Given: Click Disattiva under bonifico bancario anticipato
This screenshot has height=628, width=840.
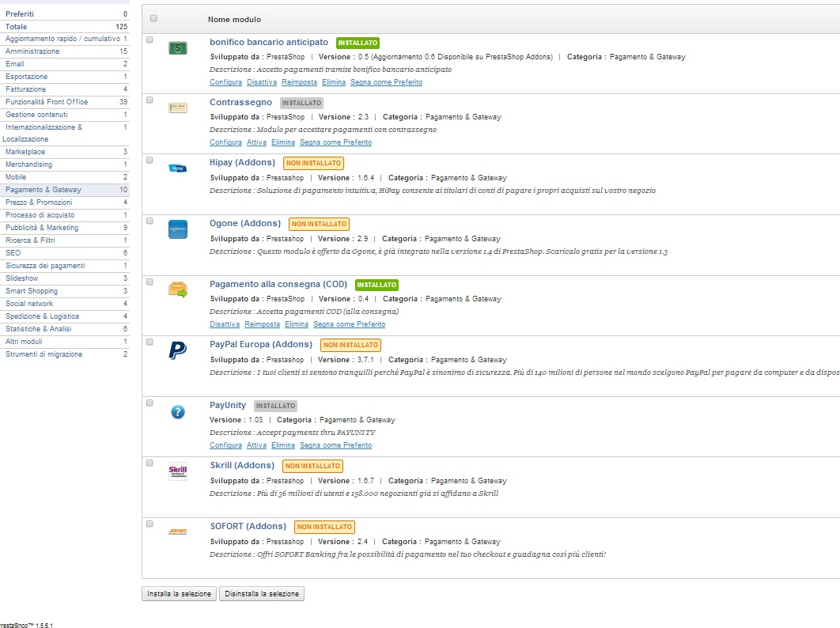Looking at the screenshot, I should (262, 82).
